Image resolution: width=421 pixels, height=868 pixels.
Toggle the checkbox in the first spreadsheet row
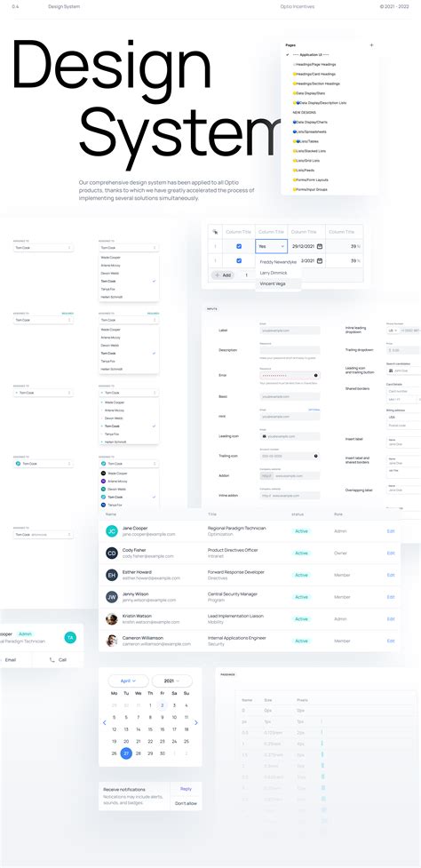(x=239, y=246)
